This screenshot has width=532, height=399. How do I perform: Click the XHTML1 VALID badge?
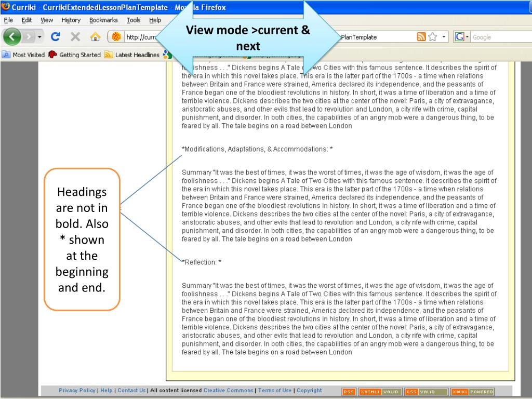point(380,392)
